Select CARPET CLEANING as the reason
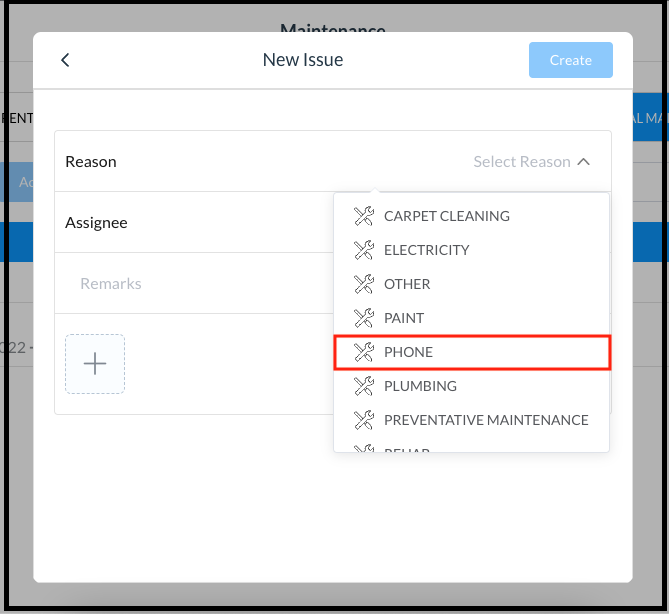 coord(447,216)
